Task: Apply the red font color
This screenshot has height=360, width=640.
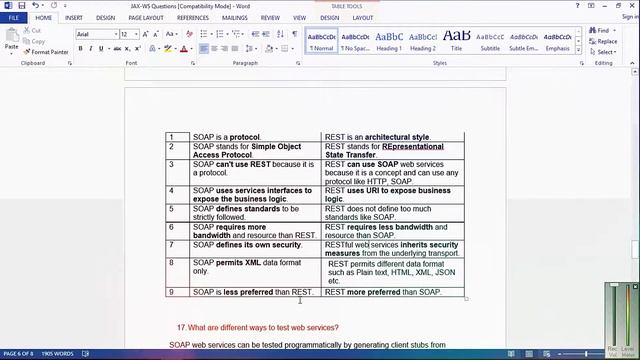Action: click(x=184, y=49)
